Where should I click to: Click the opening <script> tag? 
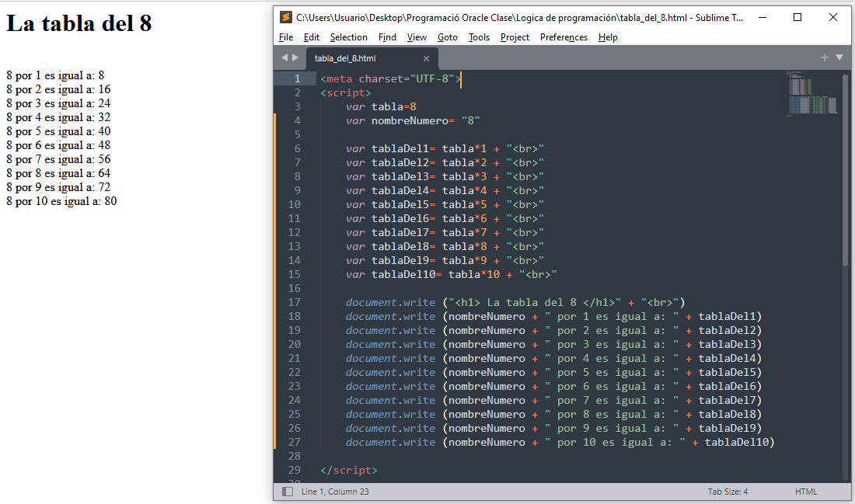click(x=346, y=92)
